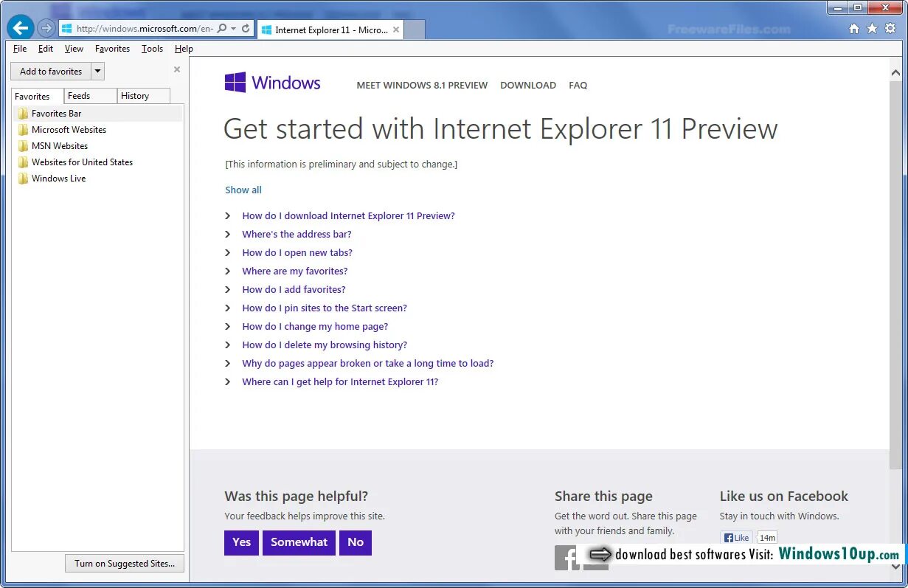Click the Facebook Like button
The image size is (908, 588).
pyautogui.click(x=736, y=538)
